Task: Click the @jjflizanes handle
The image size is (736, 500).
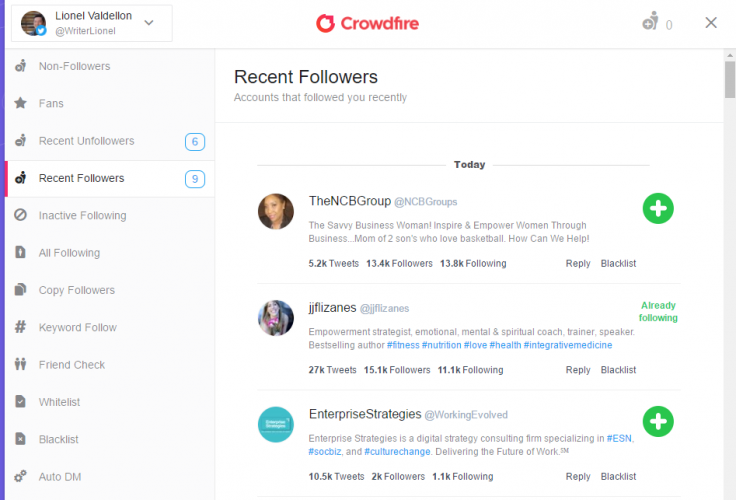Action: point(384,308)
